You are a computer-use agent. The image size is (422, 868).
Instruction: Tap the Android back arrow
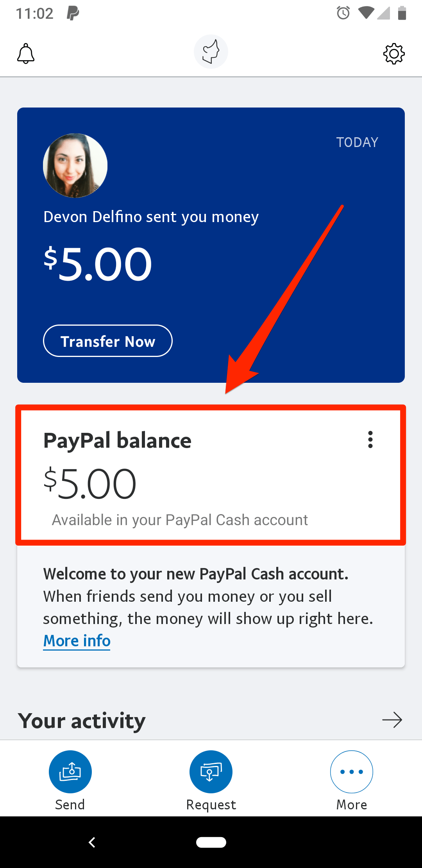(92, 842)
